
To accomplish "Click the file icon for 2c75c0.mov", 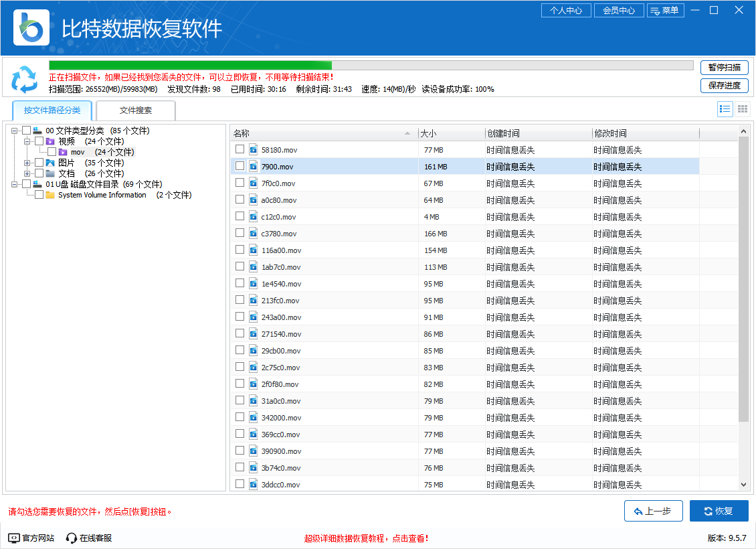I will pyautogui.click(x=253, y=367).
